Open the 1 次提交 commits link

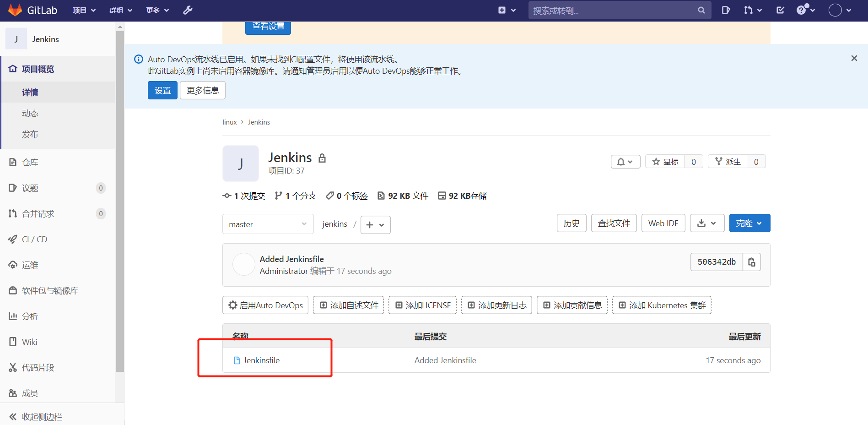[x=244, y=196]
